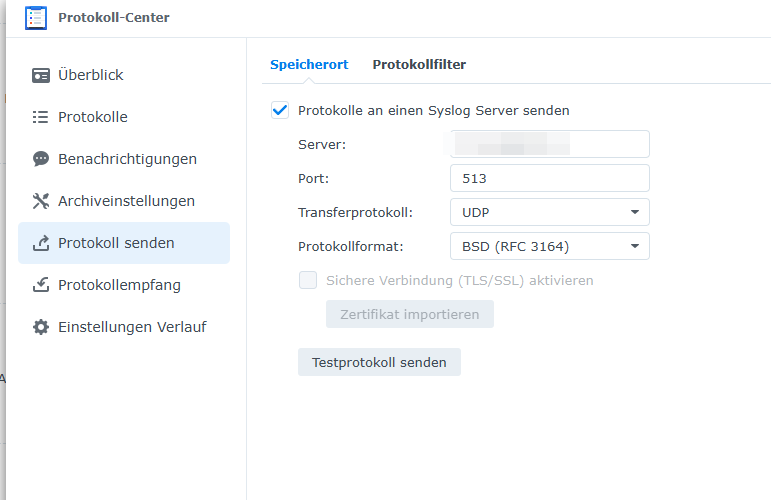Click the Archiveinstellungen tools icon
The image size is (771, 500).
click(x=41, y=201)
